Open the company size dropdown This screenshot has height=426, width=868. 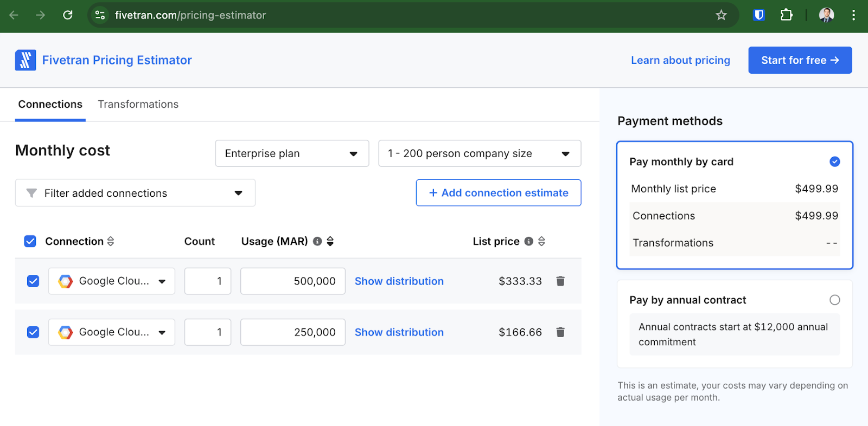point(480,153)
